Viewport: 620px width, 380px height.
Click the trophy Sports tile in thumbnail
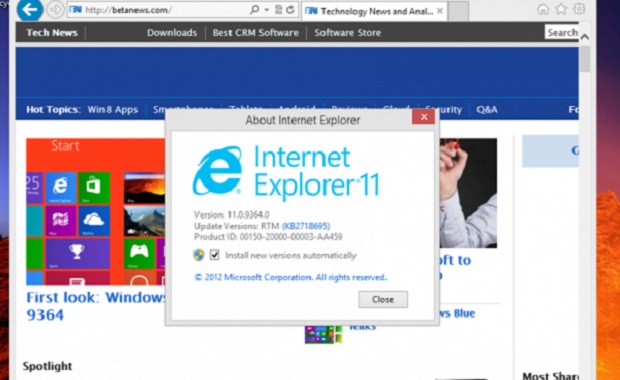78,253
